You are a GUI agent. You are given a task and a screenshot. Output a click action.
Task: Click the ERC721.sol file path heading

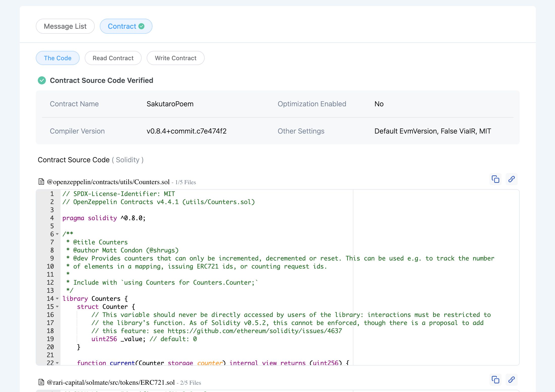111,382
